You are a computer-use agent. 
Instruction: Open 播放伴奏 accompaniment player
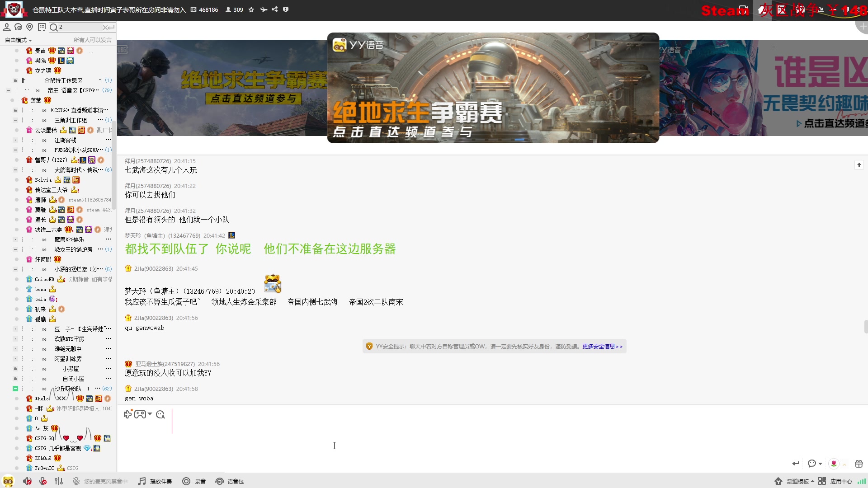[x=155, y=481]
